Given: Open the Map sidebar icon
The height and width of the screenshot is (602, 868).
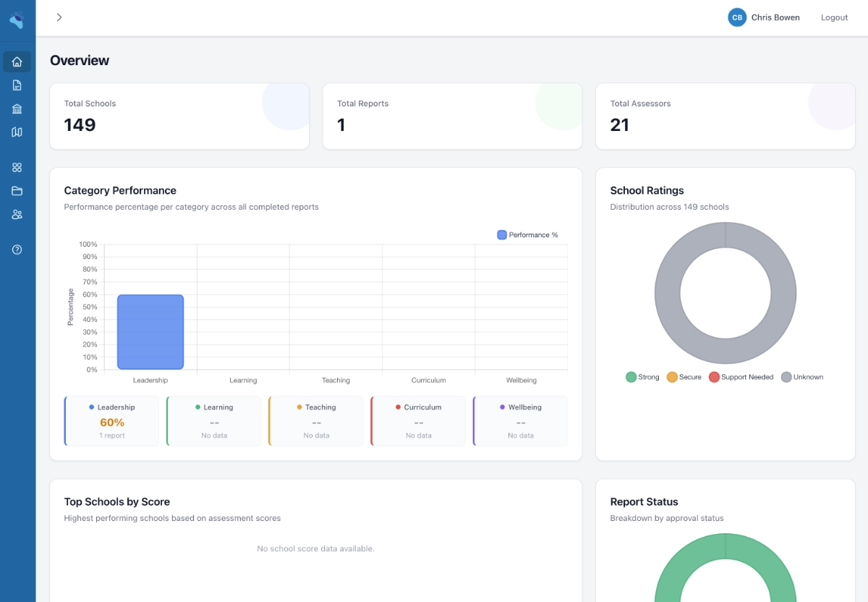Looking at the screenshot, I should (x=17, y=132).
